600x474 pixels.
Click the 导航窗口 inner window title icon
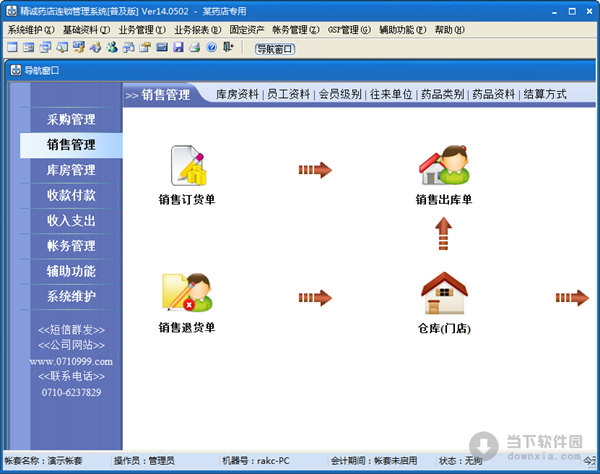pos(16,70)
